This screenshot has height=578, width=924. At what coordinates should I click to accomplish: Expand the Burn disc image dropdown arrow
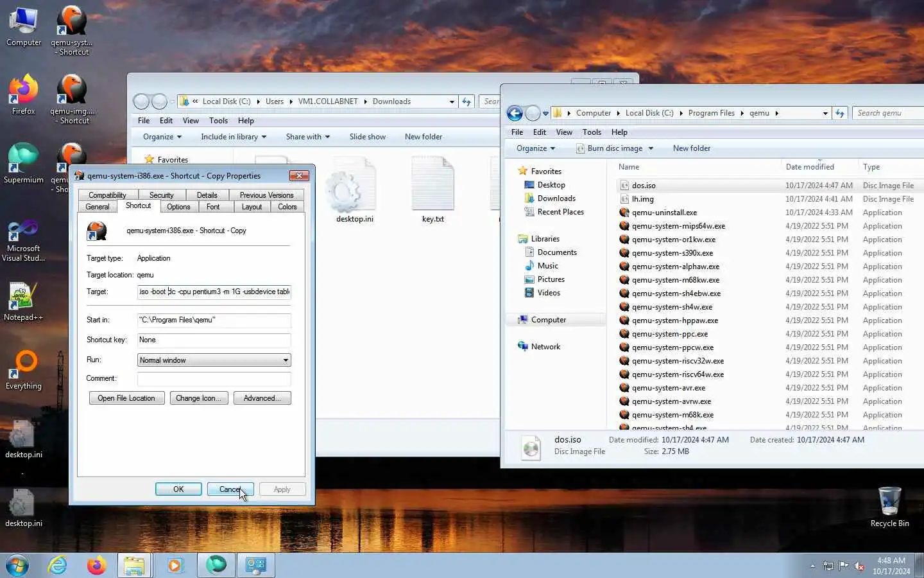[651, 148]
